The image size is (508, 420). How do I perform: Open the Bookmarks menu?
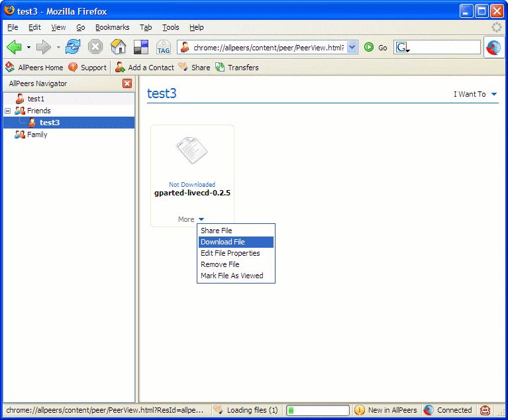[x=112, y=27]
